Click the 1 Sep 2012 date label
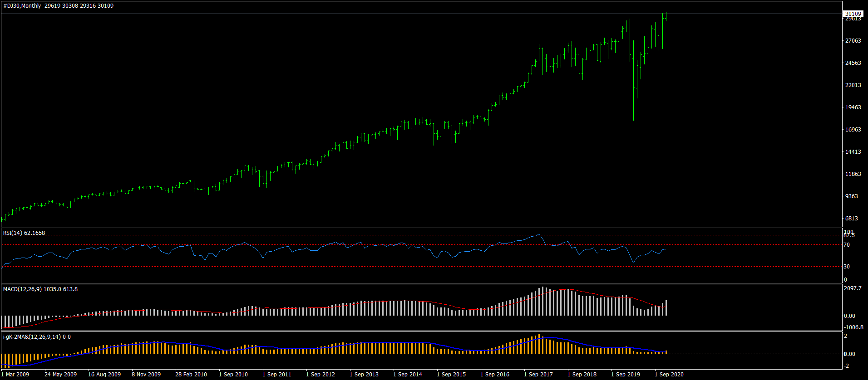The image size is (868, 380). coord(321,375)
